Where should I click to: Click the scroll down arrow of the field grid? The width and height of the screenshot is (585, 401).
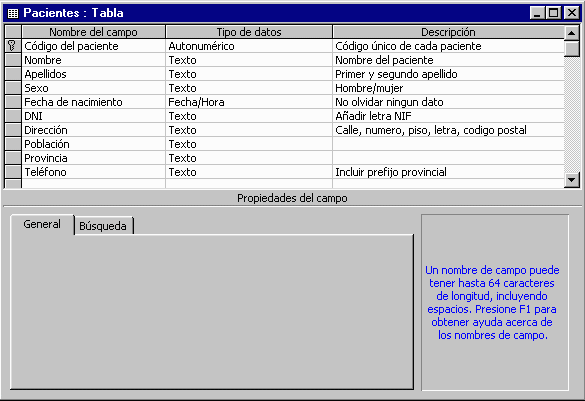click(x=572, y=180)
